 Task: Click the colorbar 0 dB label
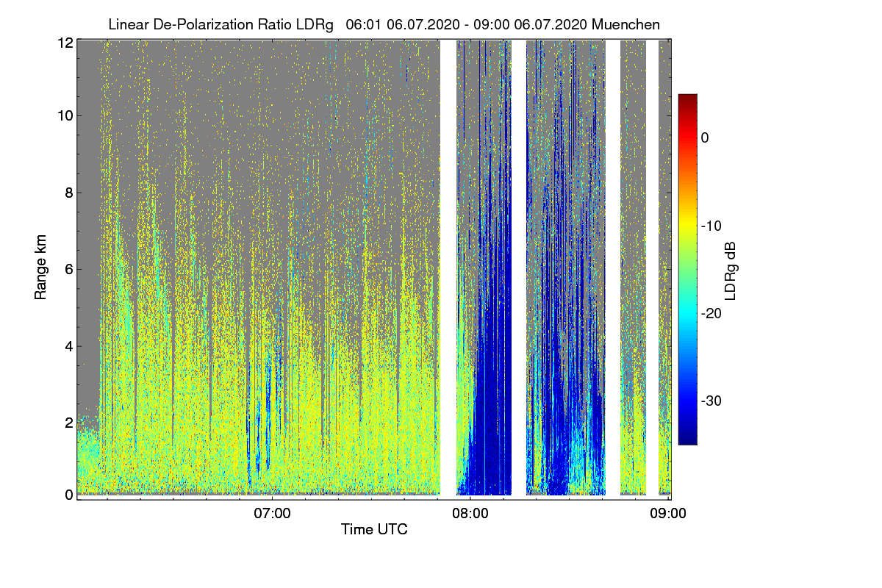[x=705, y=137]
